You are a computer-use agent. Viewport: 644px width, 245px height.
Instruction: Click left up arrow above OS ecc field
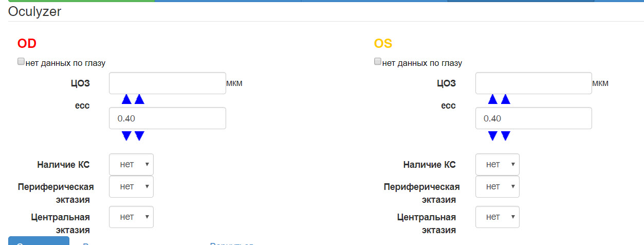click(493, 99)
